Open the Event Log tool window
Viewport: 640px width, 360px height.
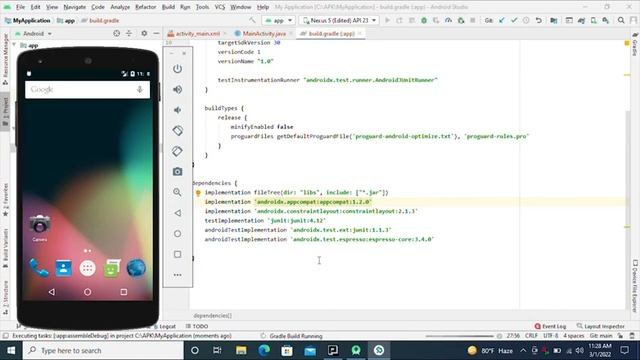(x=550, y=326)
